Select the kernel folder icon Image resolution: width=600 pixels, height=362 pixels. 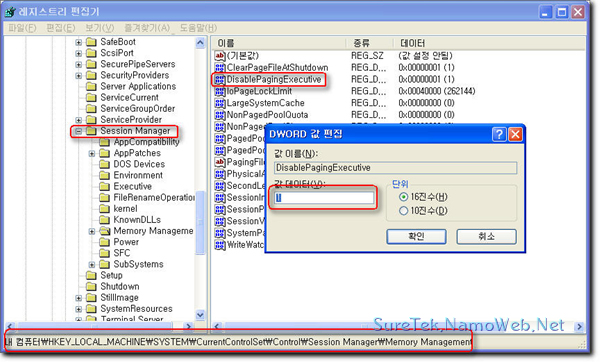104,209
